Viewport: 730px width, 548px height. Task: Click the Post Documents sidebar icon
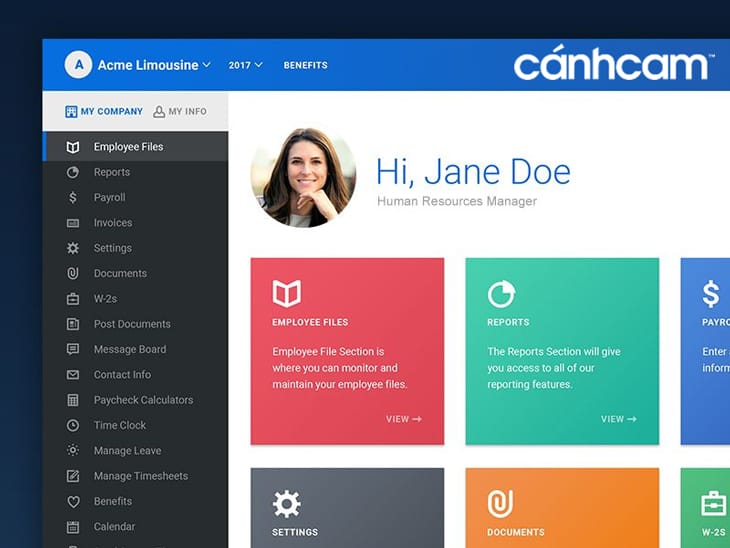(73, 324)
